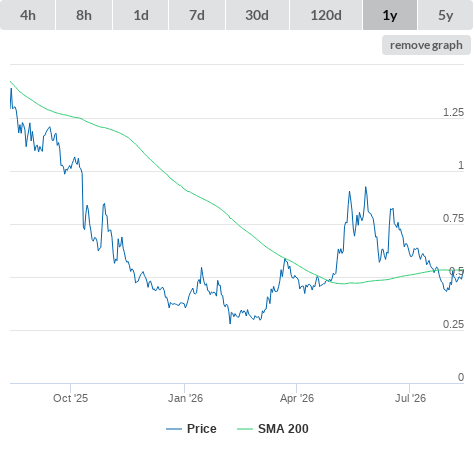Select the 4h time range tab

point(28,15)
